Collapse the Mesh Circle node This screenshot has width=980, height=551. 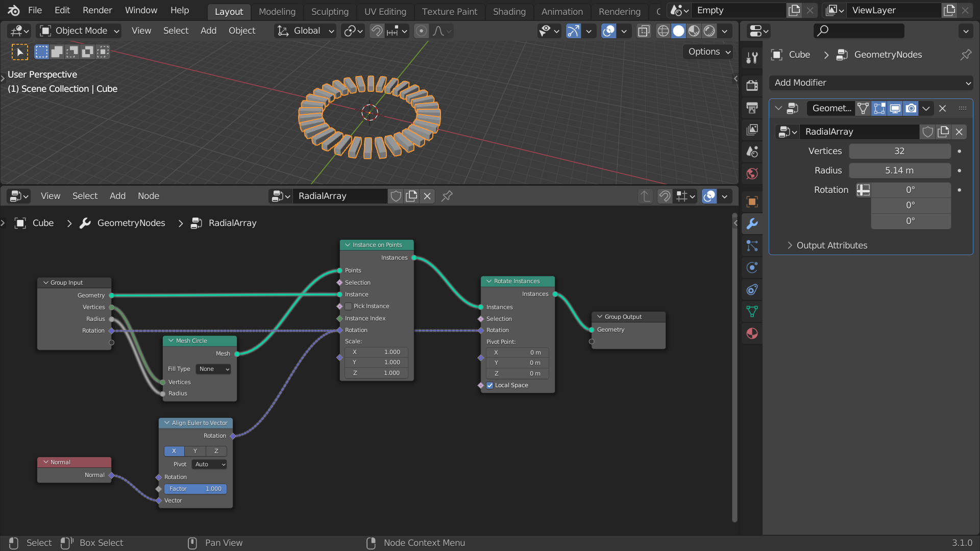click(171, 341)
